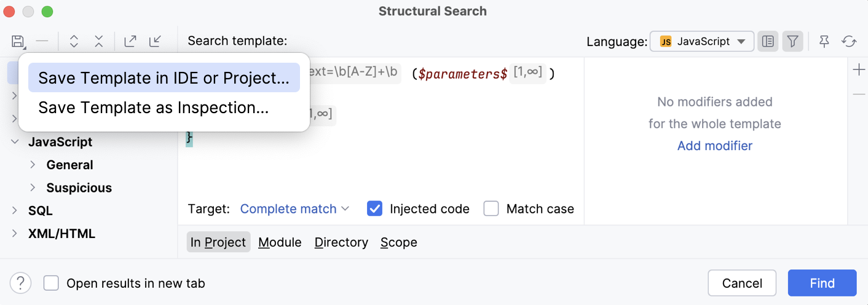
Task: Click the Import templates arrow icon
Action: tap(156, 42)
